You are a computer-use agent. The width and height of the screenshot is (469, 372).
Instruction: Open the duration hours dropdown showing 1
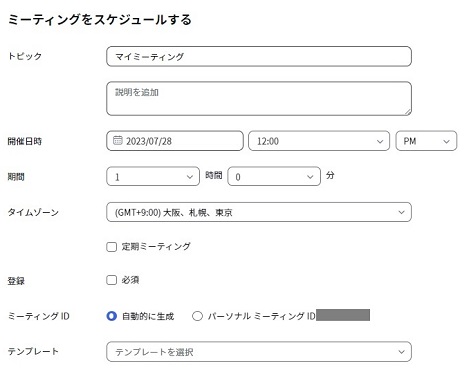pos(153,176)
